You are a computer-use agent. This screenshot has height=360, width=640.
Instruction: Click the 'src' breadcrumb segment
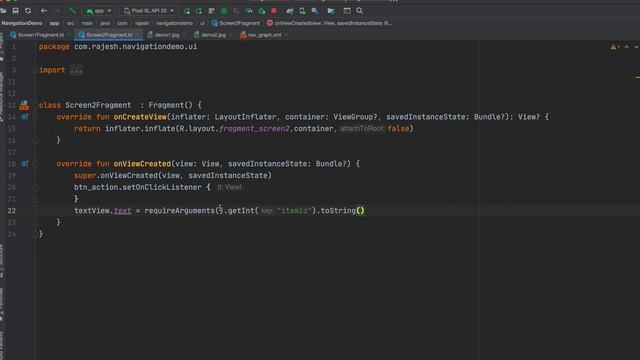[x=71, y=23]
